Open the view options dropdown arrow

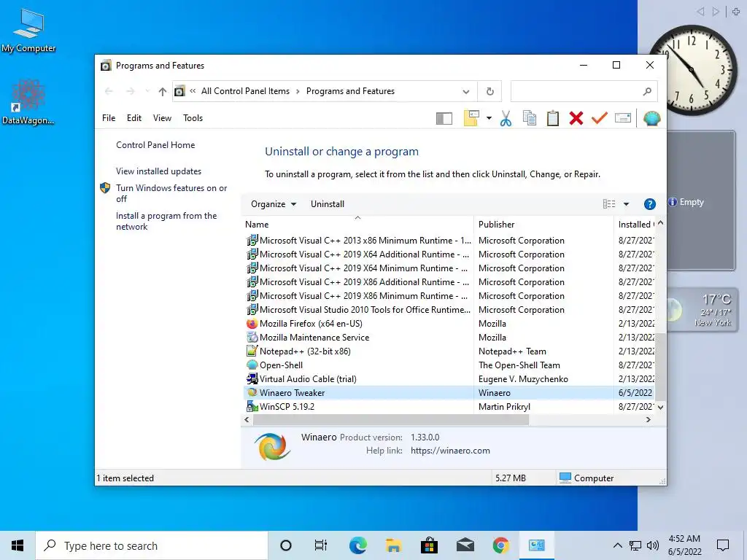(x=626, y=204)
